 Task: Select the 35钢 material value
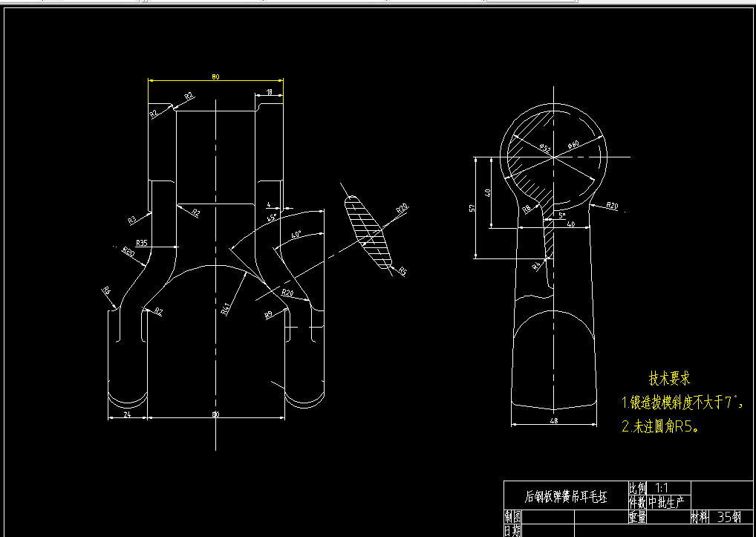click(x=729, y=517)
